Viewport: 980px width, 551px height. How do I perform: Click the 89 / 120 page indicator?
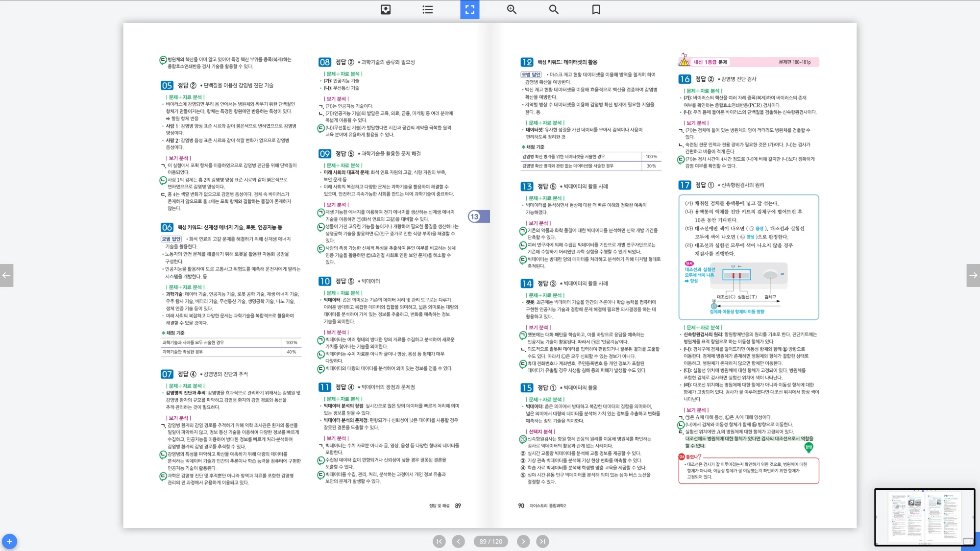tap(490, 541)
